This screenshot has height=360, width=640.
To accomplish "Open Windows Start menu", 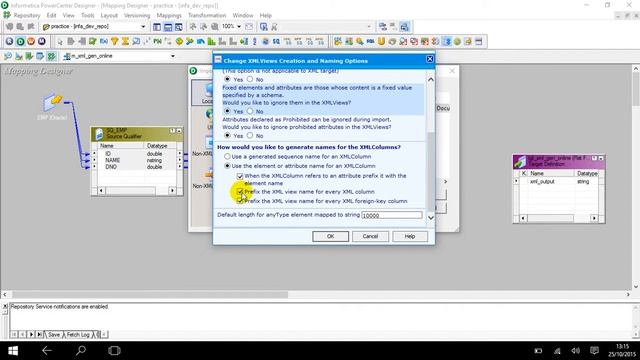I will pos(13,351).
